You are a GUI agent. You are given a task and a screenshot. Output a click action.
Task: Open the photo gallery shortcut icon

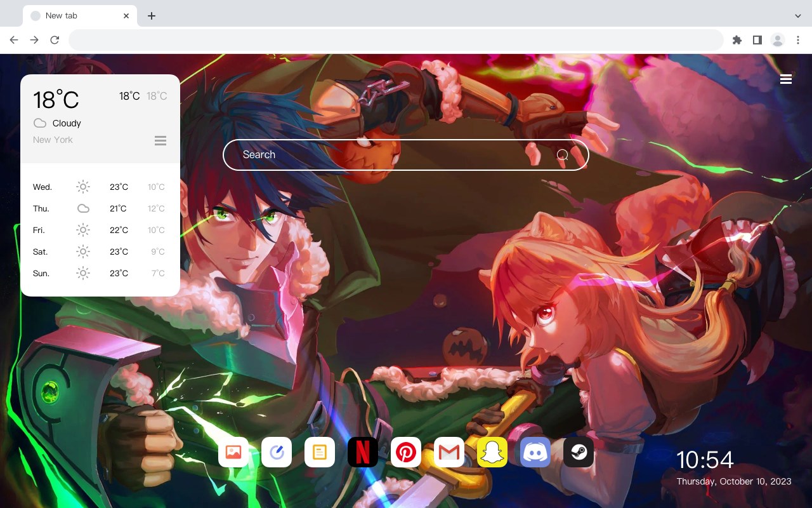(233, 452)
